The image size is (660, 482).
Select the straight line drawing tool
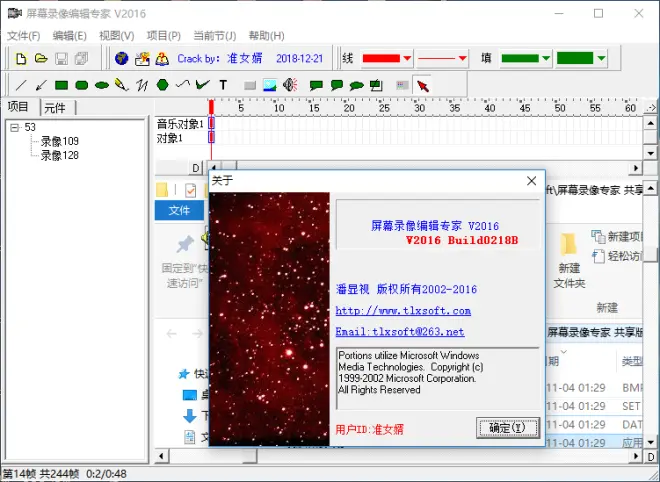(x=21, y=85)
